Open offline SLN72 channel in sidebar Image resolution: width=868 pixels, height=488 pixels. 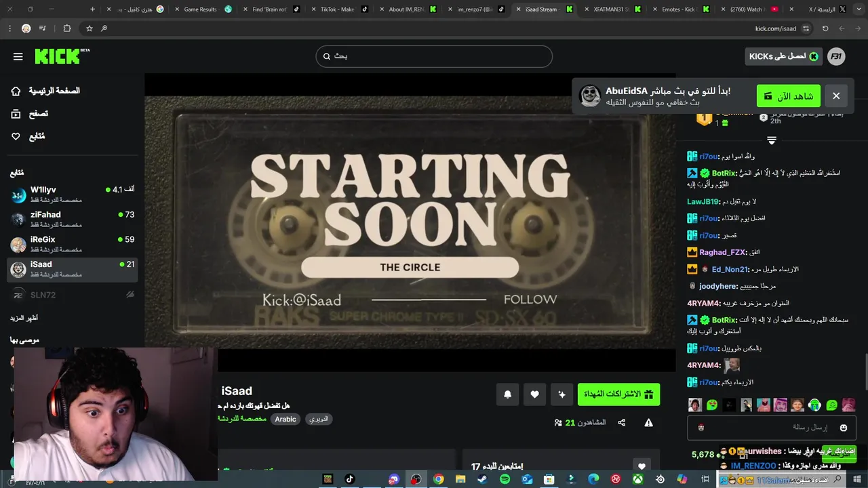pos(73,295)
